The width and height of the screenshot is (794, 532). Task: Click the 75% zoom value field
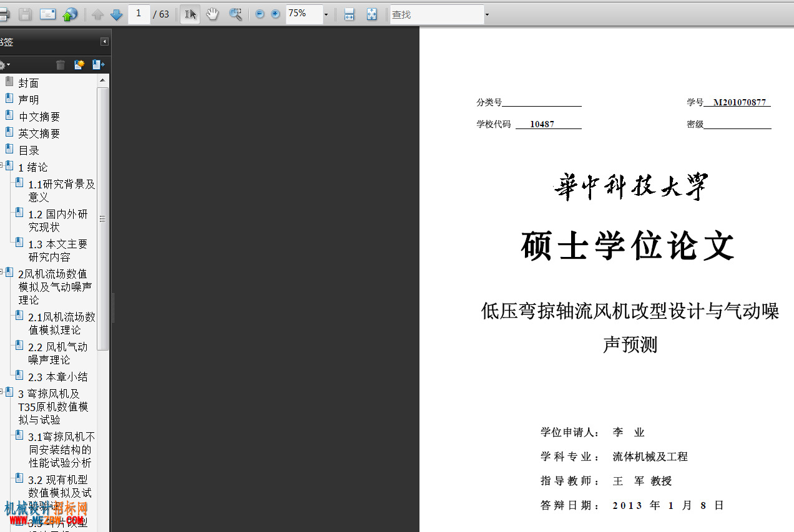point(304,14)
